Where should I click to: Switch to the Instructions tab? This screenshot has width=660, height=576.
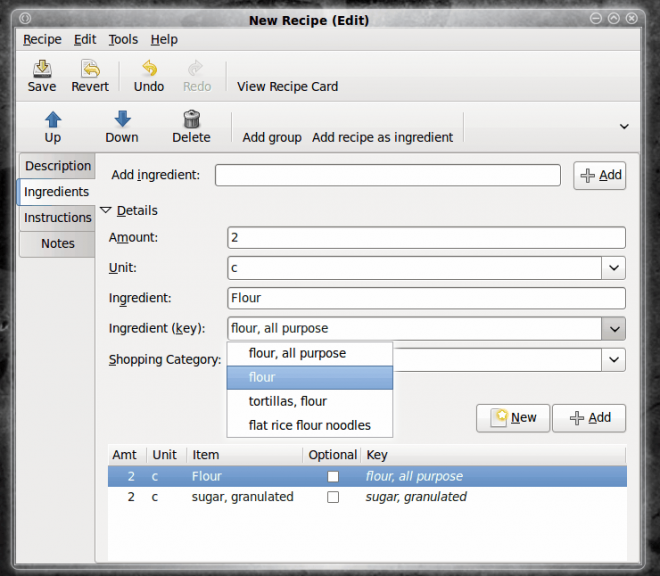click(x=58, y=218)
